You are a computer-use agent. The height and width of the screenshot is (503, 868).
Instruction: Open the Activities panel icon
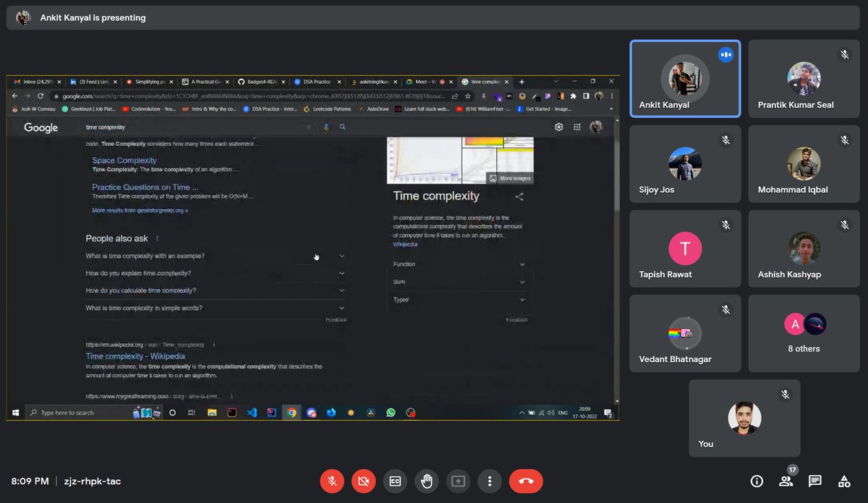click(x=844, y=481)
